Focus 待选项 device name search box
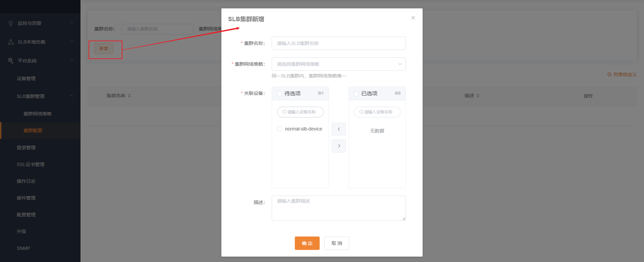Screen dimensions: 644x262 tap(300, 112)
